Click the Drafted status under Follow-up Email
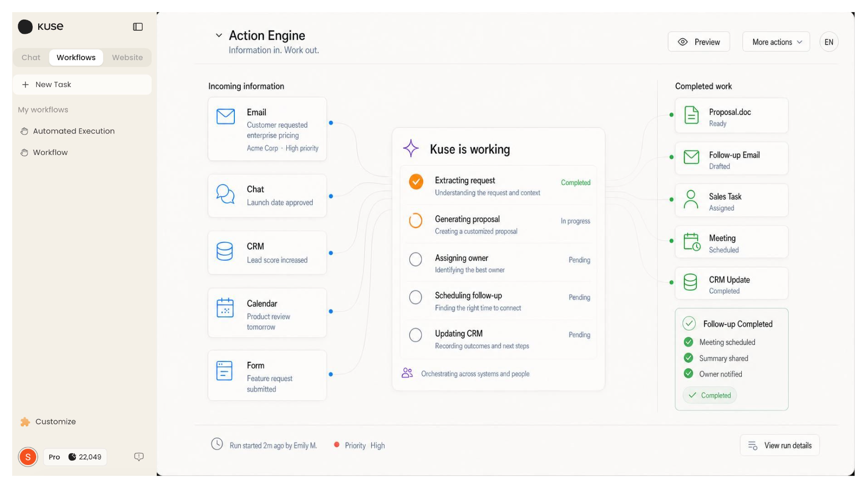868x488 pixels. click(719, 166)
